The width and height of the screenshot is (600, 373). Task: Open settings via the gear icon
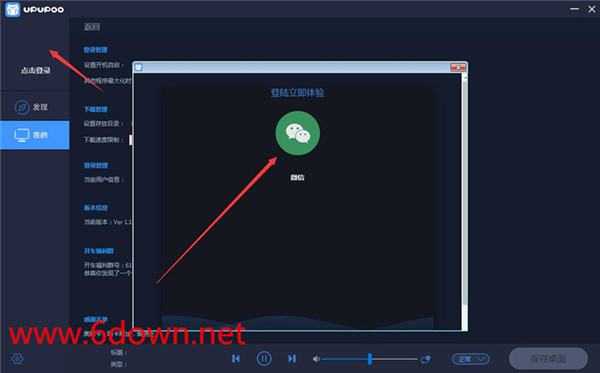click(17, 359)
